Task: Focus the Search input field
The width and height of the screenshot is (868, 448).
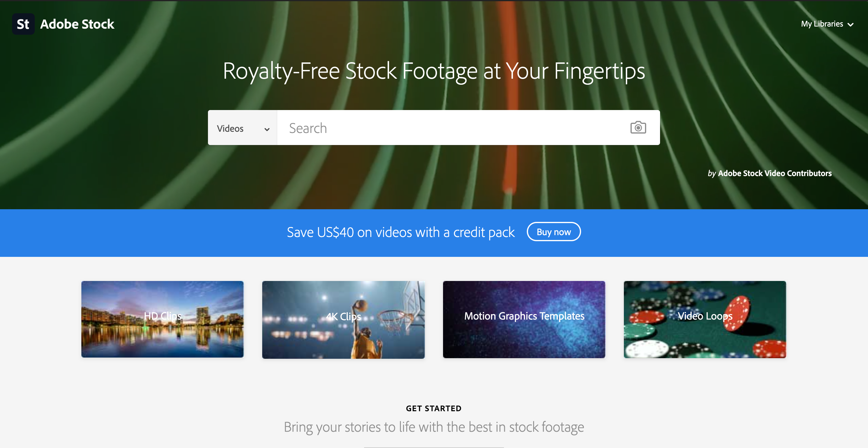Action: click(x=451, y=128)
